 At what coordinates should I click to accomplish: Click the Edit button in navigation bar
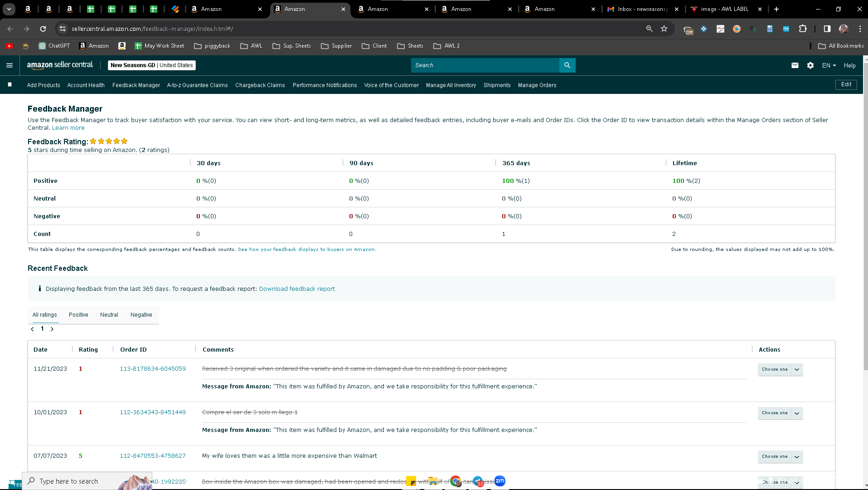[846, 85]
